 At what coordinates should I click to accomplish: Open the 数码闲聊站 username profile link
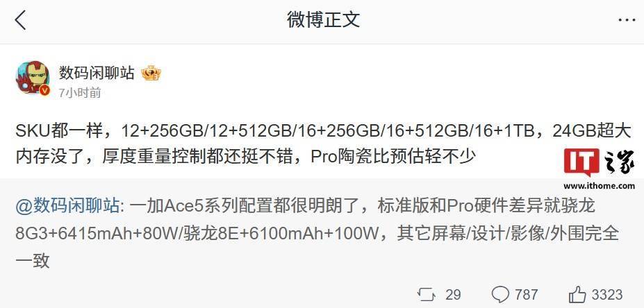coord(97,73)
